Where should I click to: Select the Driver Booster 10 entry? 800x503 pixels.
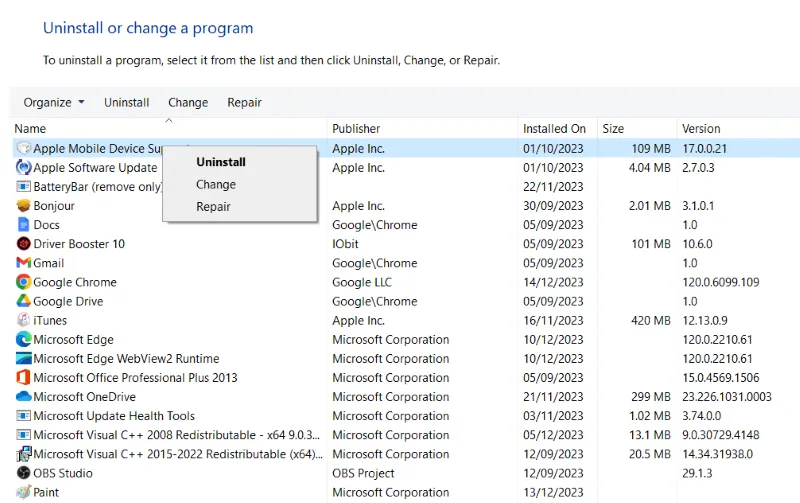[79, 244]
